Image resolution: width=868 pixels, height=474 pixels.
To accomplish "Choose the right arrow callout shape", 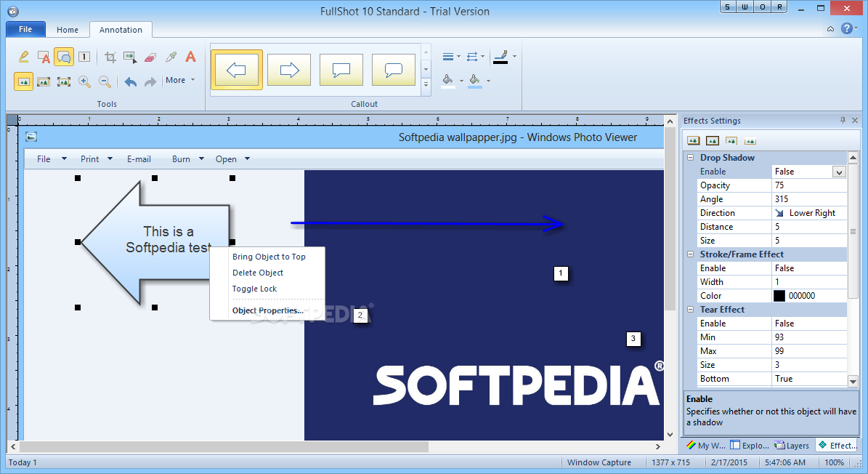I will point(289,70).
